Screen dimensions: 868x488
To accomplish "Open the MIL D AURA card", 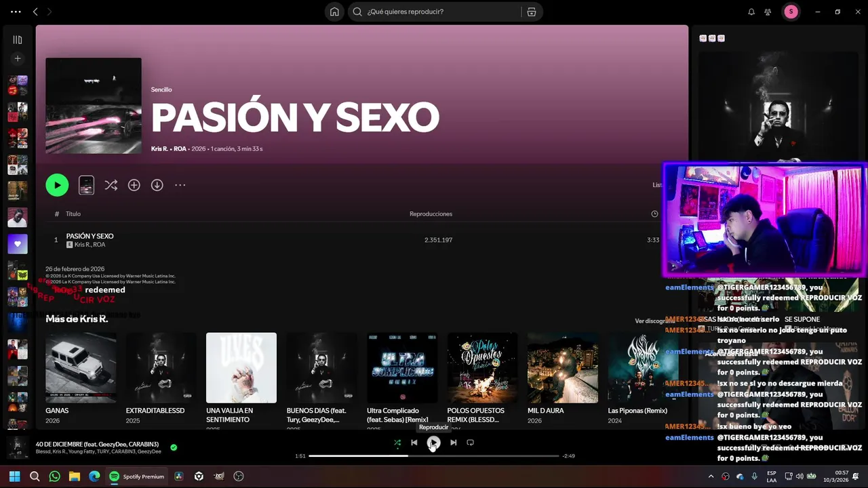I will point(563,377).
